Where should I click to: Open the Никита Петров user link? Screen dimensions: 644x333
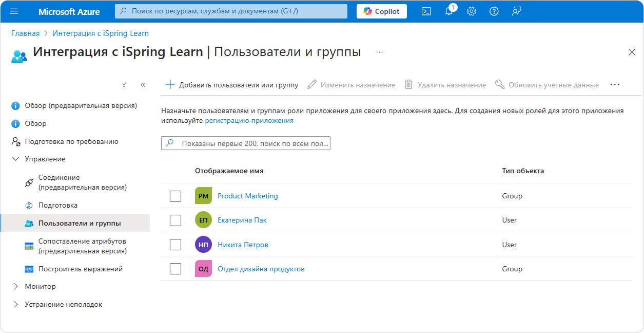pos(243,245)
